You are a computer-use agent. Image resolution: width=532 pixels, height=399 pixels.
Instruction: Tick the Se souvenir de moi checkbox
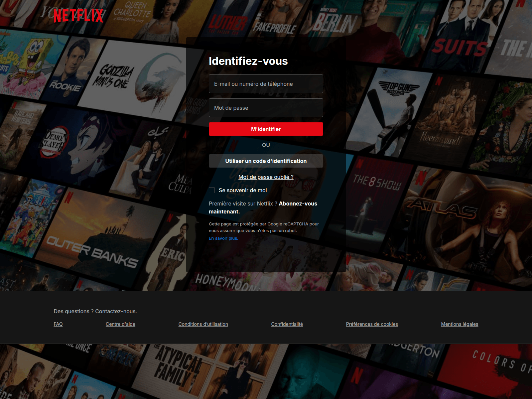click(x=212, y=190)
